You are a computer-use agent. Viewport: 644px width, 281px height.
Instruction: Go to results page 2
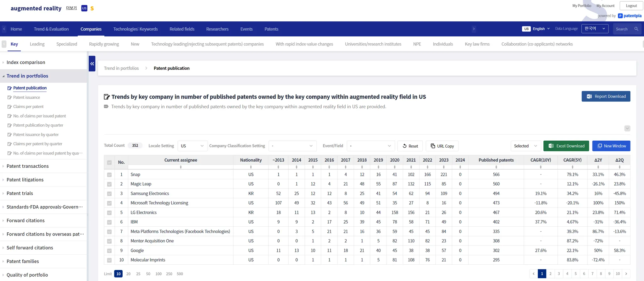point(550,274)
